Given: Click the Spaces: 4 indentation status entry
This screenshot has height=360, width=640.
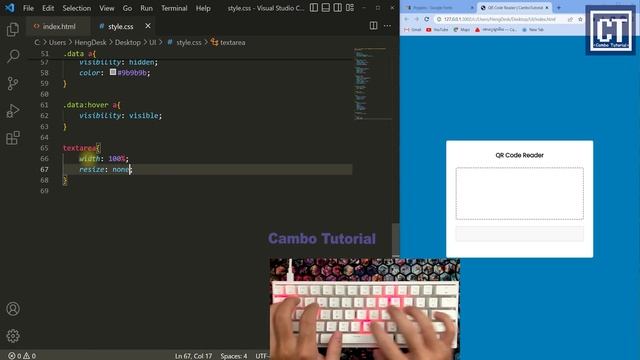Looking at the screenshot, I should (234, 356).
